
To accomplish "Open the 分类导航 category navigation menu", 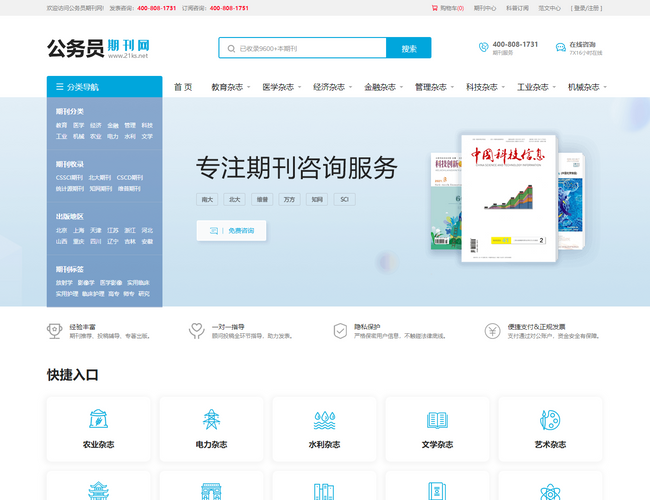I will [x=104, y=87].
